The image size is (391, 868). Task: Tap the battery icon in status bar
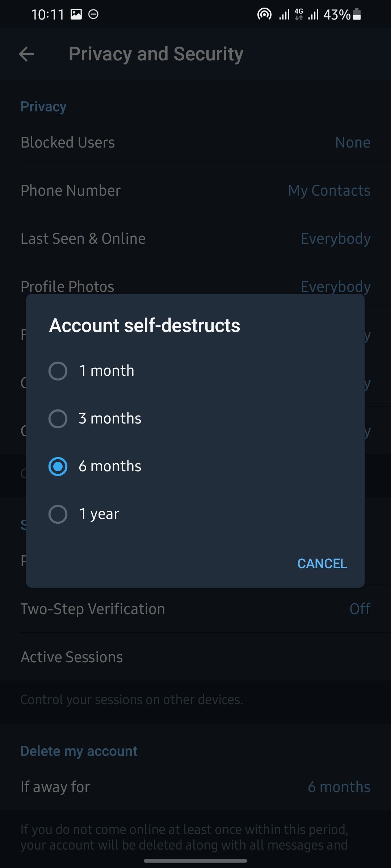(357, 14)
